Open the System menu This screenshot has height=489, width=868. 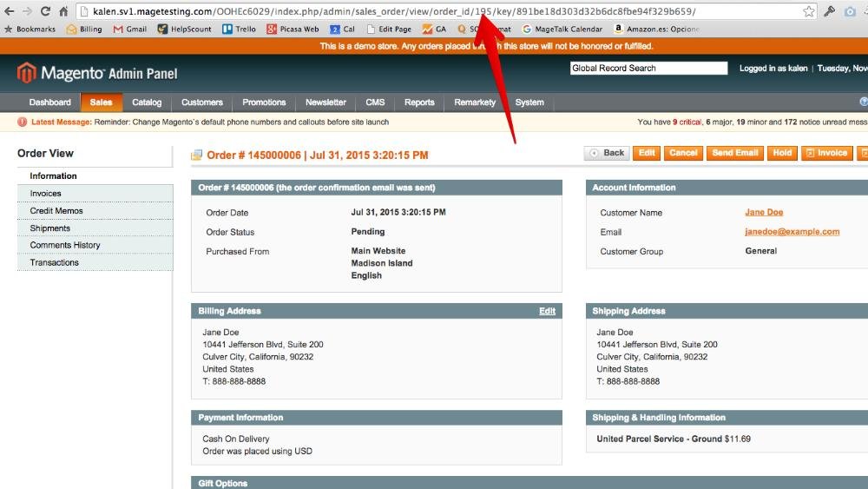click(529, 102)
